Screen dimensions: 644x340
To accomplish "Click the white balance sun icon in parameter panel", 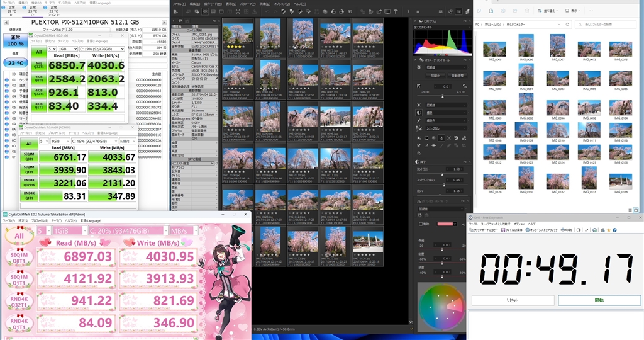I will 419,105.
